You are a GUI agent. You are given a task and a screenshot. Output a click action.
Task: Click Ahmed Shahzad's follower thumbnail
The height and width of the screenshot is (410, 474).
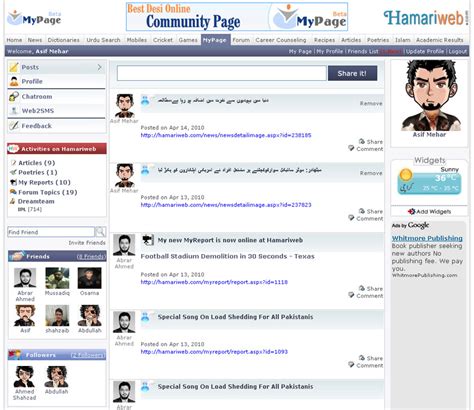pyautogui.click(x=24, y=377)
